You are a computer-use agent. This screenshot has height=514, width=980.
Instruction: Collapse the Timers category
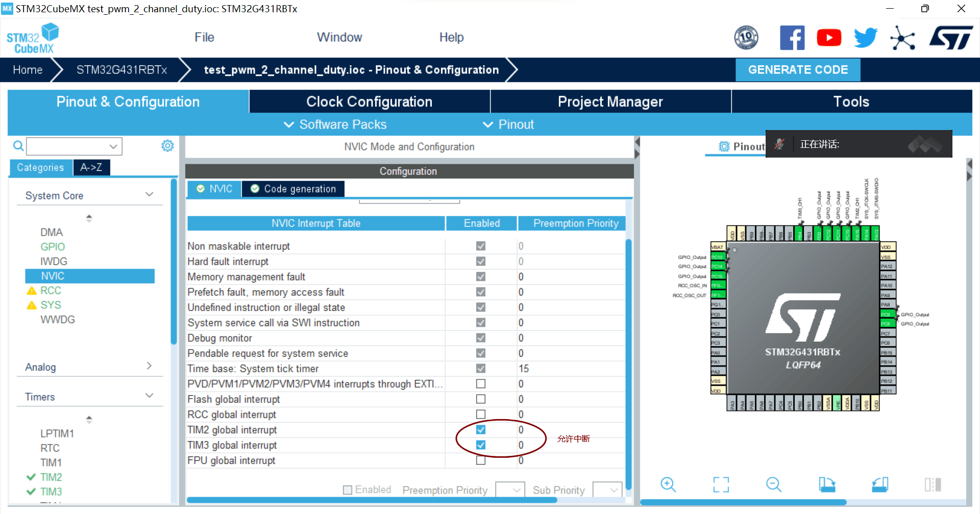pyautogui.click(x=149, y=396)
